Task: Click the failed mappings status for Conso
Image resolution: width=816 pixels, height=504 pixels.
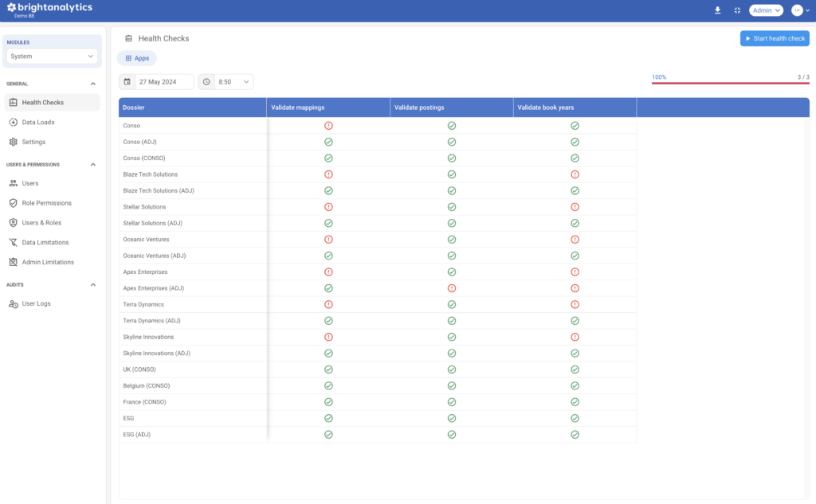Action: (328, 126)
